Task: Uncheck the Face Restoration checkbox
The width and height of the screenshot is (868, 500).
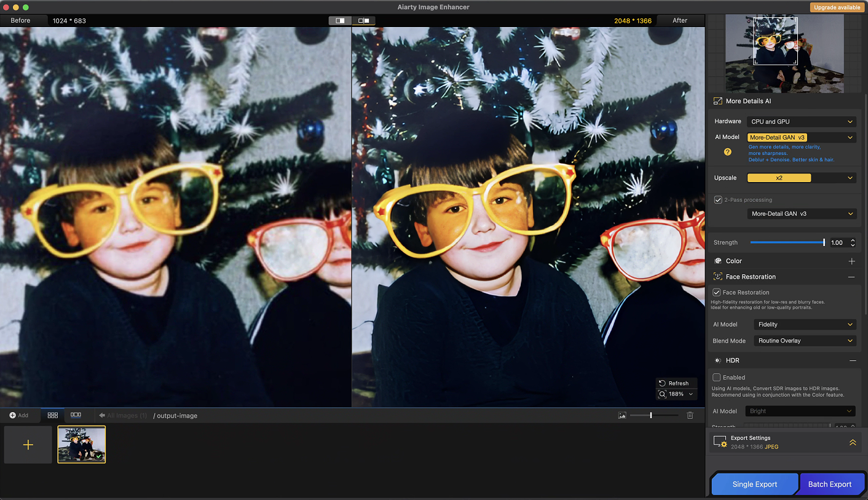Action: coord(717,293)
